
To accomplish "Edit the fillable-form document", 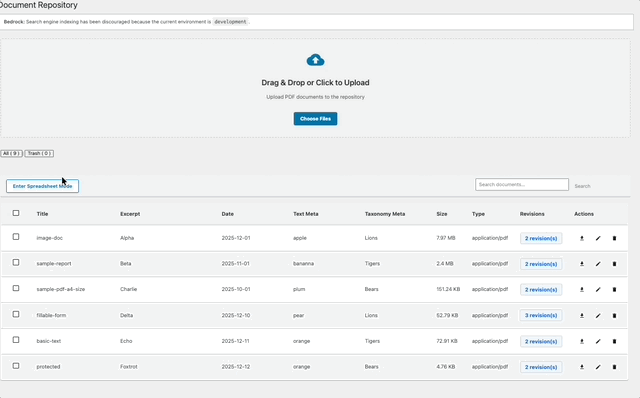I will (x=598, y=316).
